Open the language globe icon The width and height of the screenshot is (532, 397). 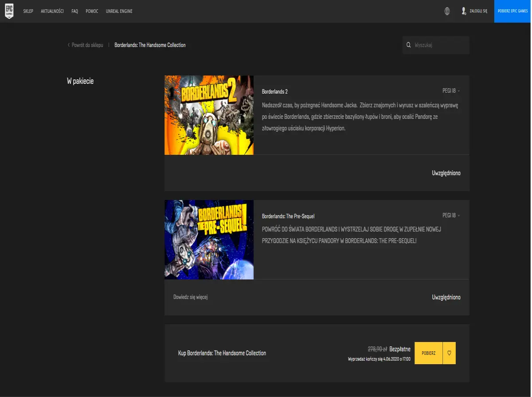point(447,11)
